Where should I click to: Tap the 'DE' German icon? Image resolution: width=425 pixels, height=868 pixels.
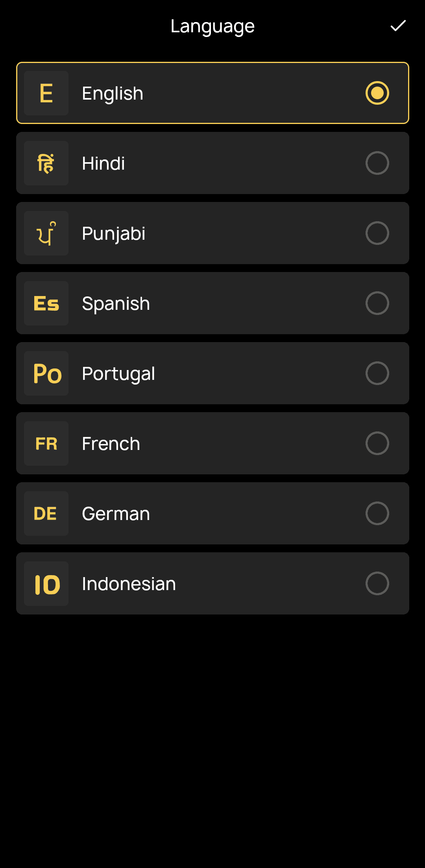click(x=46, y=514)
